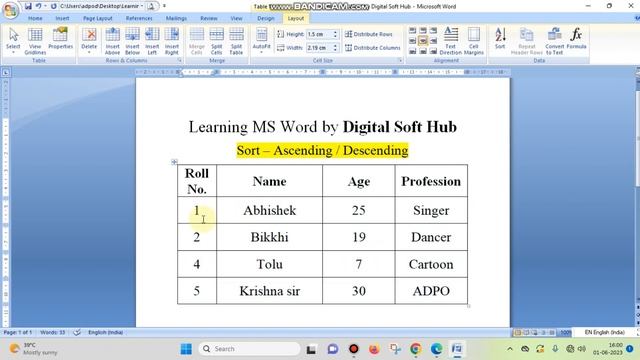Open the Page Layout tab
Image resolution: width=640 pixels, height=360 pixels.
tap(98, 18)
